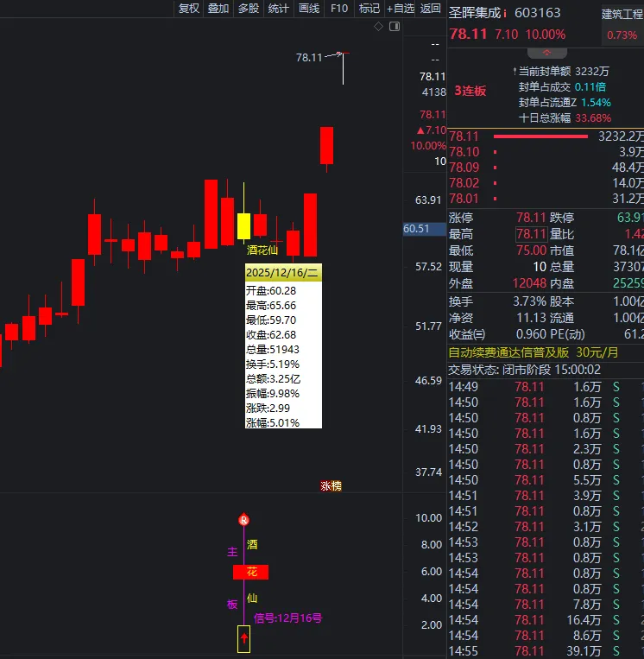Open the 建筑工程 sector link
This screenshot has width=644, height=659.
[622, 13]
